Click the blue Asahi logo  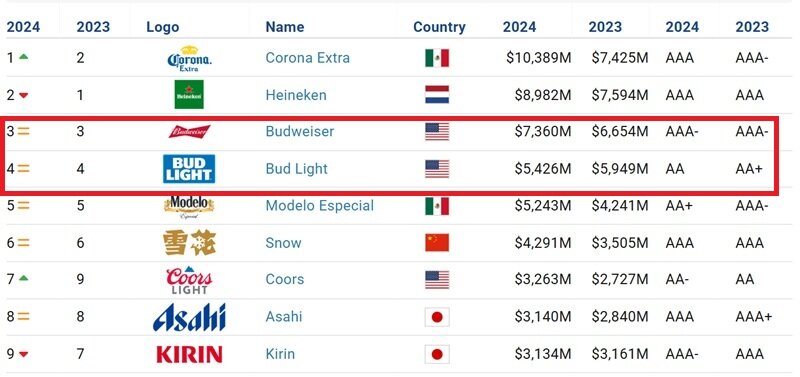[x=189, y=317]
